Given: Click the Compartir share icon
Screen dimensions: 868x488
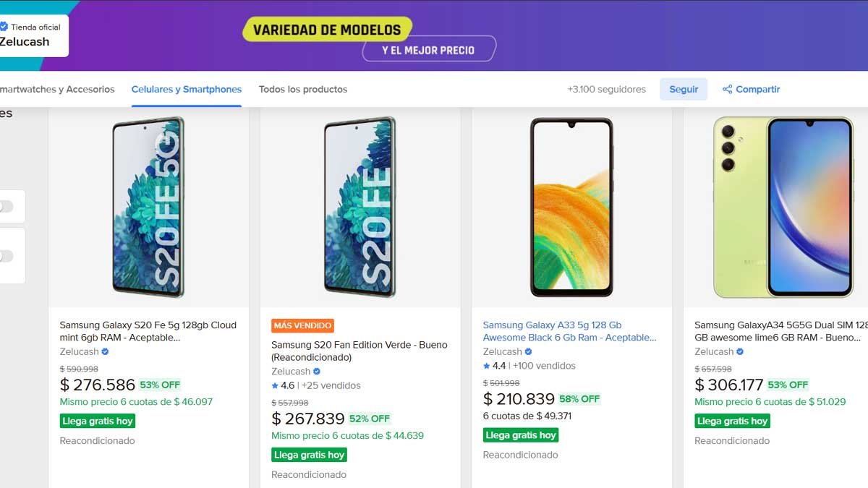Looking at the screenshot, I should coord(726,89).
